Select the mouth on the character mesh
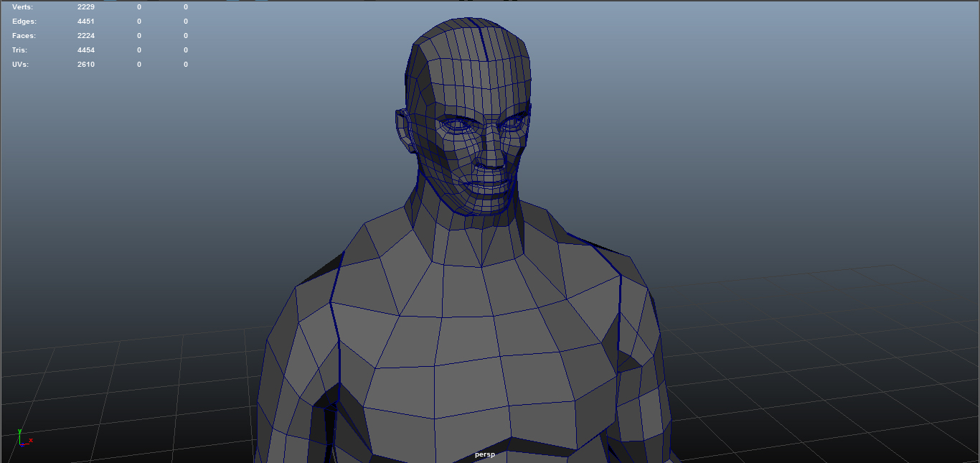Screen dimensions: 980x463 [489, 184]
